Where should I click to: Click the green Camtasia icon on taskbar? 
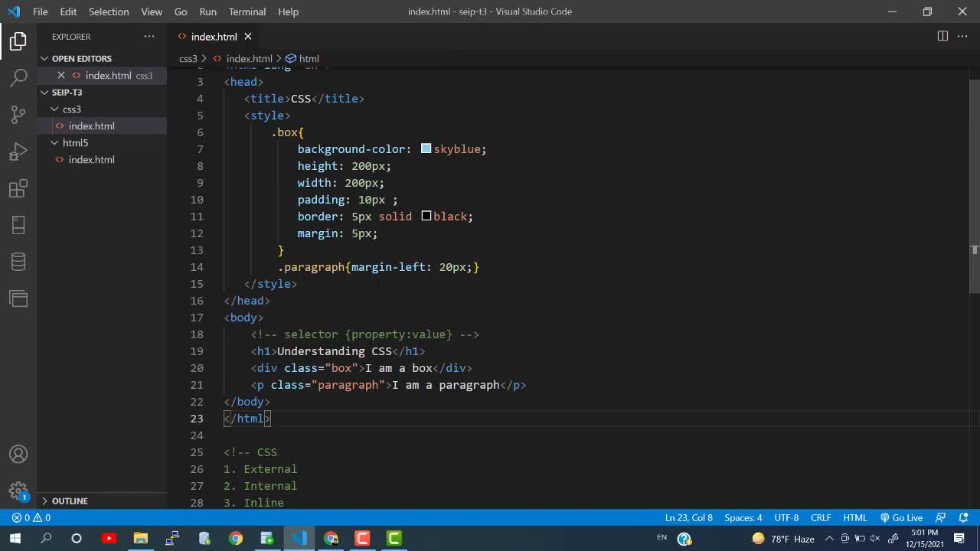[x=394, y=539]
